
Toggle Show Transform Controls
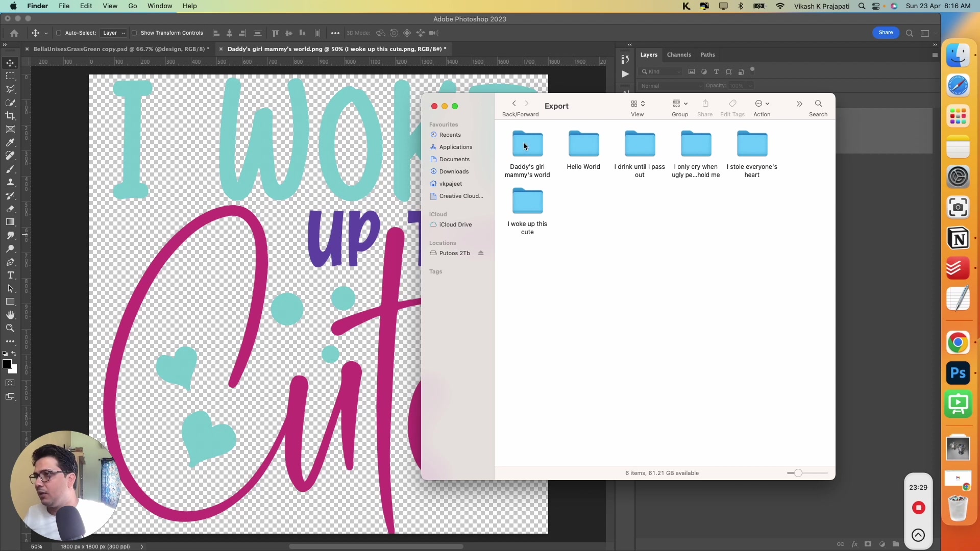pyautogui.click(x=134, y=33)
